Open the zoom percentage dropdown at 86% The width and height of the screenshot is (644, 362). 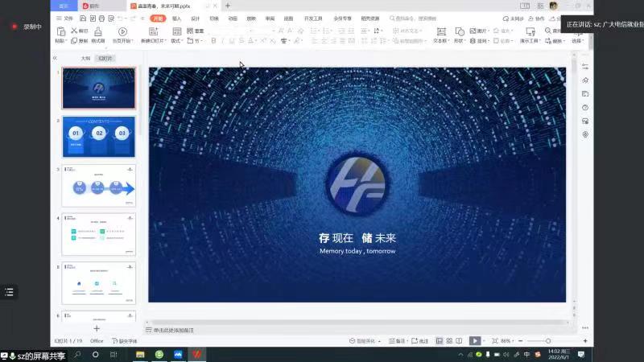click(508, 341)
